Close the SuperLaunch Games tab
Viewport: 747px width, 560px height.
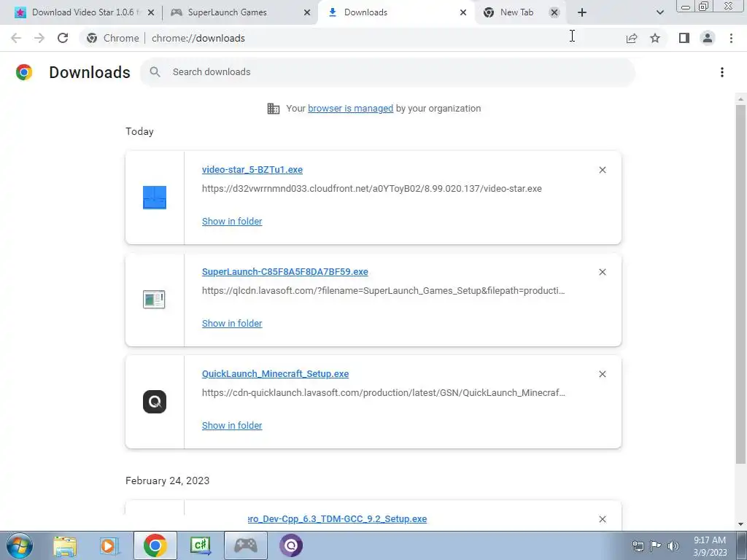307,12
